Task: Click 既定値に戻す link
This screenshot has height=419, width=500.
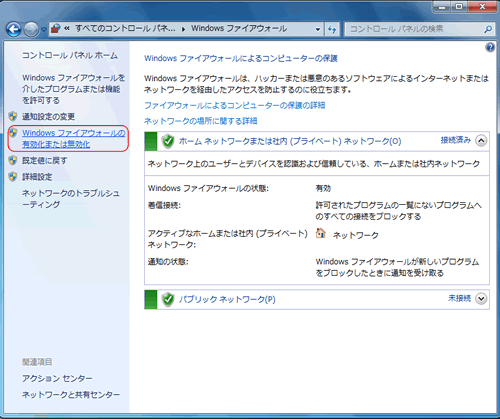Action: (45, 161)
